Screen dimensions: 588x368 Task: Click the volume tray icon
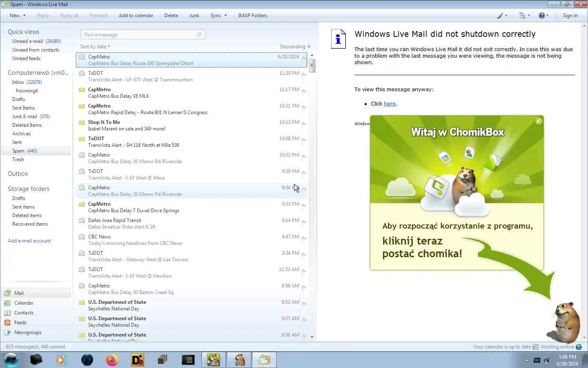[x=547, y=360]
